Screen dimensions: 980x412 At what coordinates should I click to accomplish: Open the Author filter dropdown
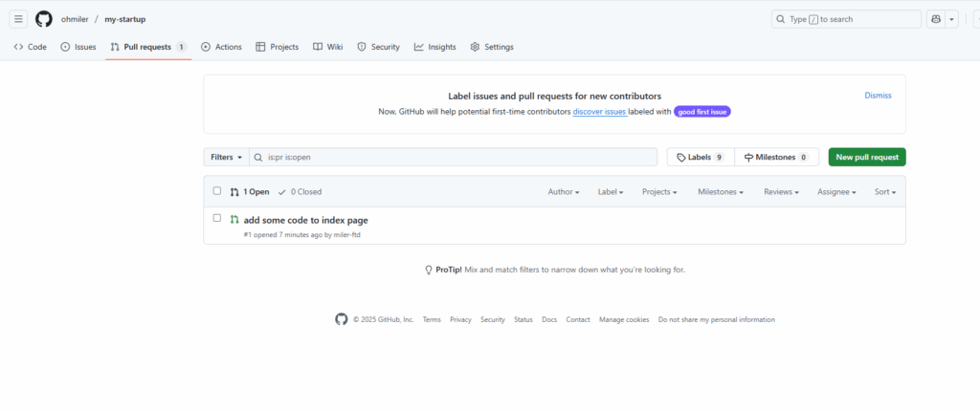pyautogui.click(x=563, y=192)
